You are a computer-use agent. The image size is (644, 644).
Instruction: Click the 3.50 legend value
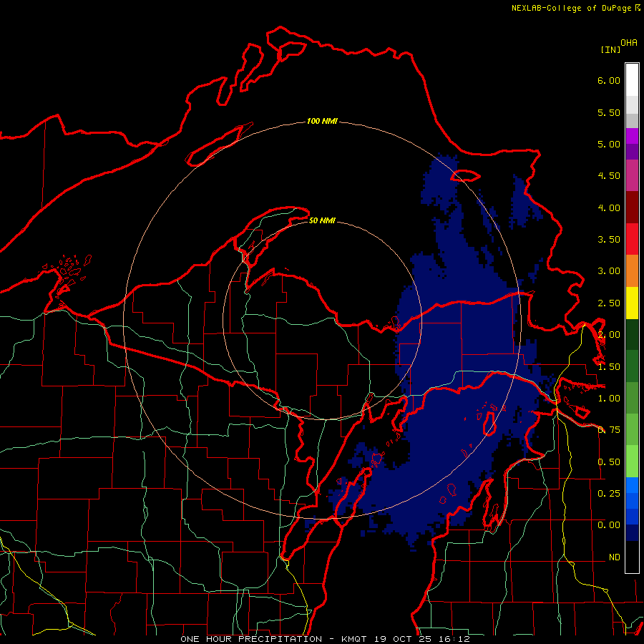(609, 240)
